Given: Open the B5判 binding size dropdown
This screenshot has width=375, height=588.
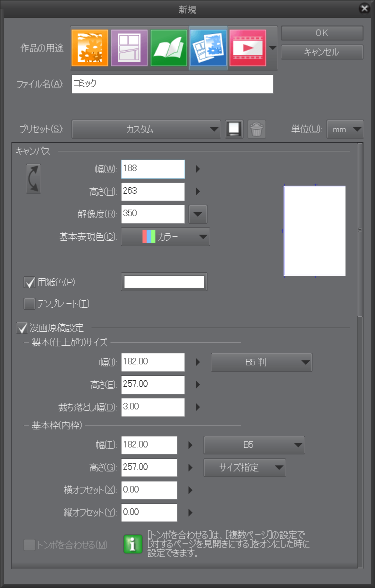Looking at the screenshot, I should pyautogui.click(x=261, y=362).
